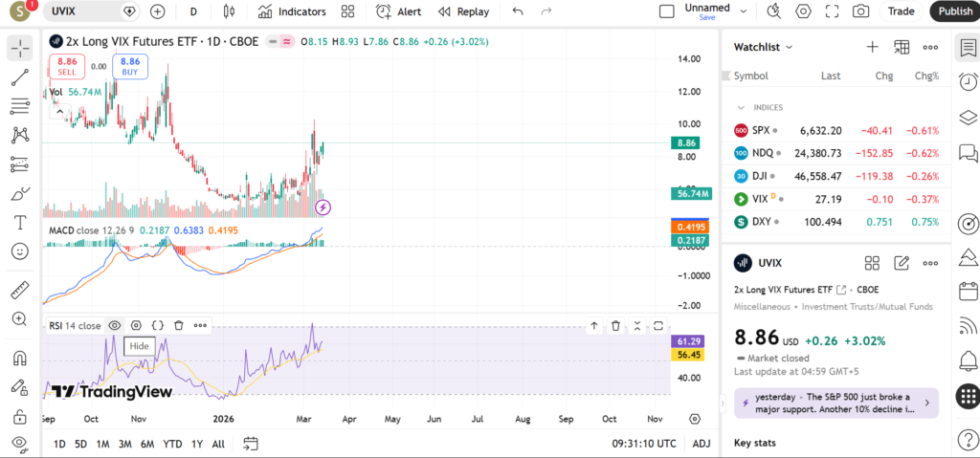Toggle the magnet mode tool
This screenshot has height=458, width=980.
click(x=19, y=359)
